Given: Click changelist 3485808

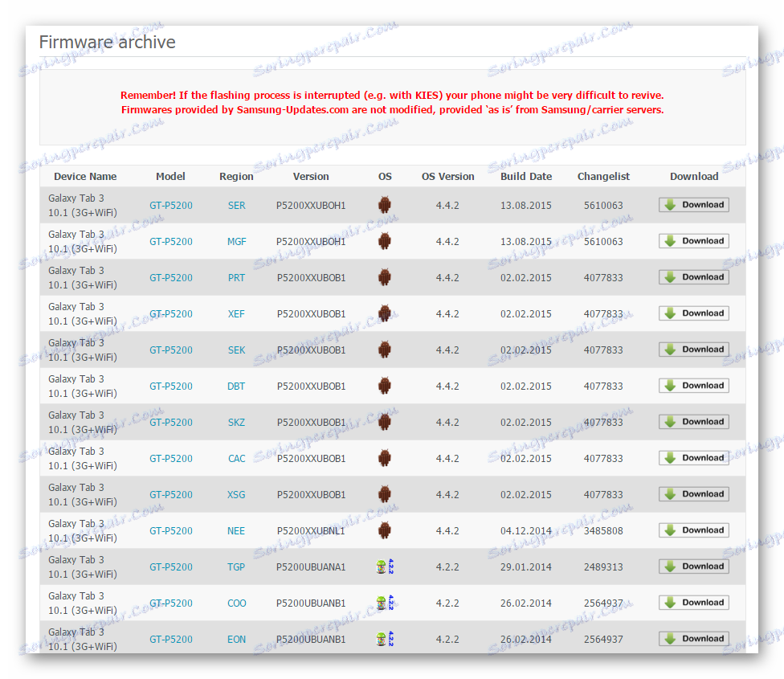Looking at the screenshot, I should tap(603, 531).
